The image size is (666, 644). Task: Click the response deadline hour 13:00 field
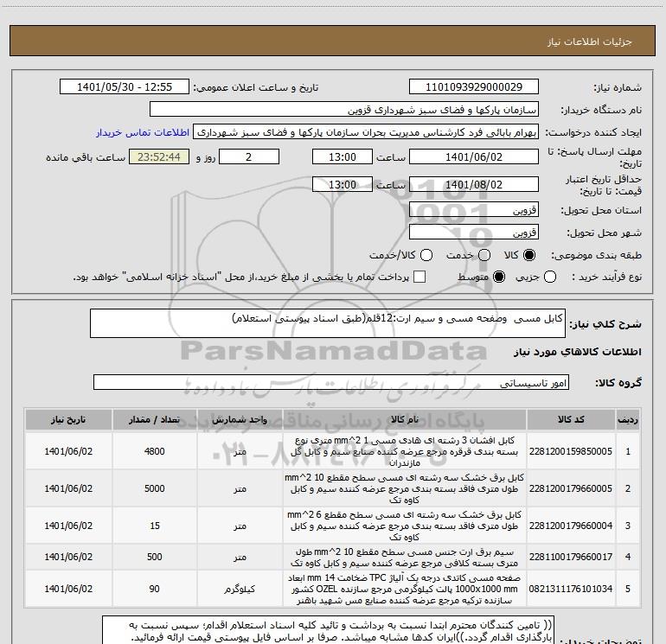click(343, 157)
